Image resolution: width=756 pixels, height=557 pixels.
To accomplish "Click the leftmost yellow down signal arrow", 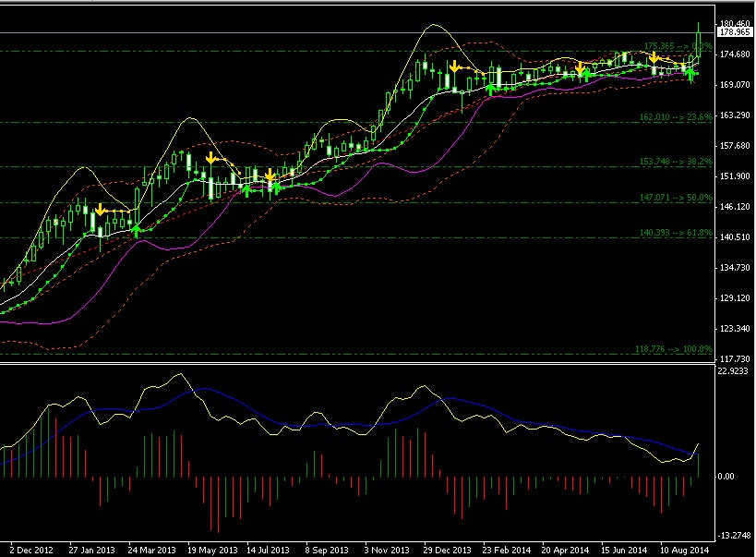I will [x=100, y=210].
